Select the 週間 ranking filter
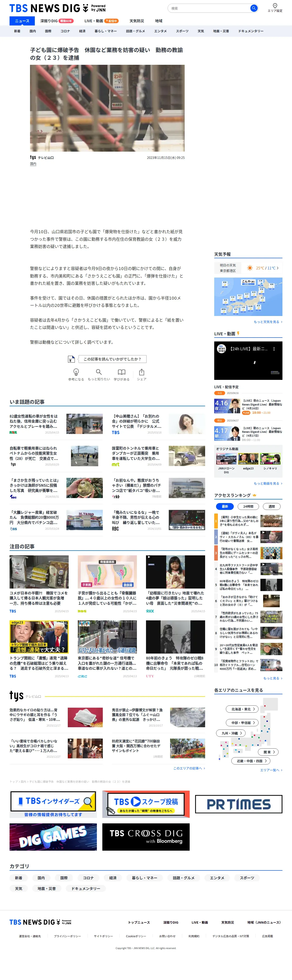The image size is (292, 980). (272, 506)
